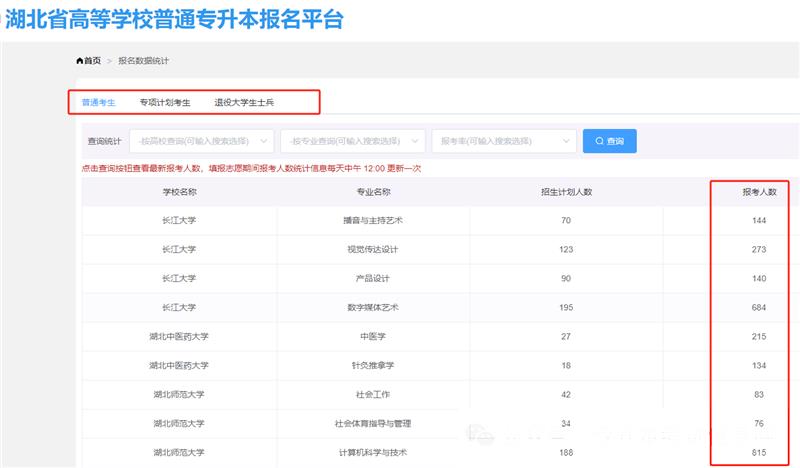Click 湖北中医药大学 in the 中医学 row
Screen dimensions: 800x468
[179, 337]
